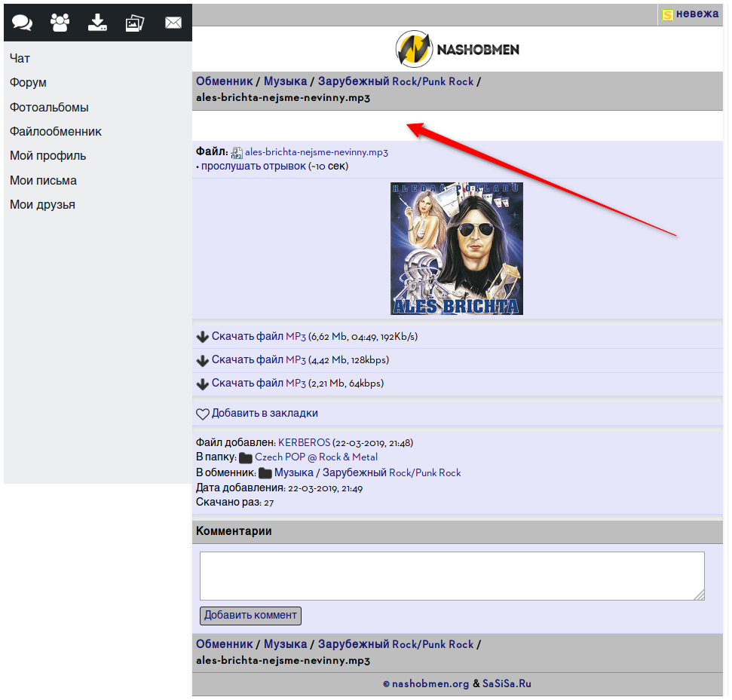Download MP3 6,62 Mb 192Kb/s
This screenshot has height=700, width=732.
click(x=259, y=337)
